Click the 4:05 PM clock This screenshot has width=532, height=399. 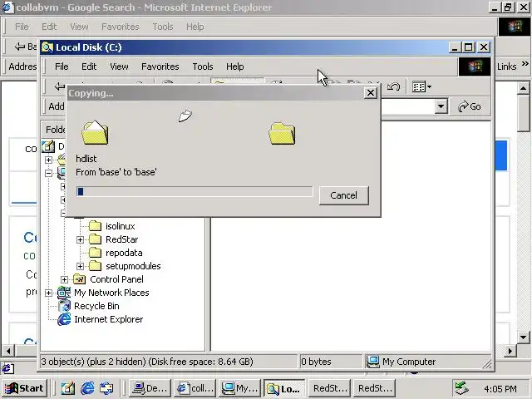tap(500, 389)
